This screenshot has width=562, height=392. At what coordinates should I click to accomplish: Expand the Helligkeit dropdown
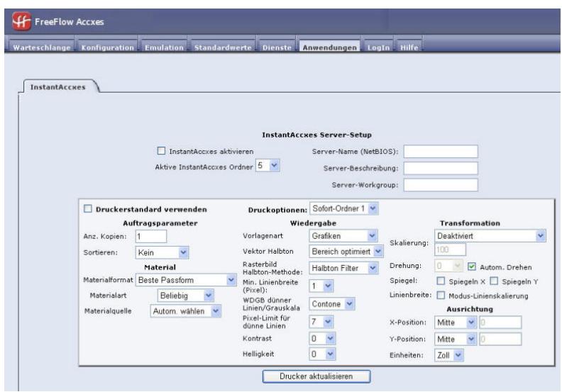coord(322,354)
